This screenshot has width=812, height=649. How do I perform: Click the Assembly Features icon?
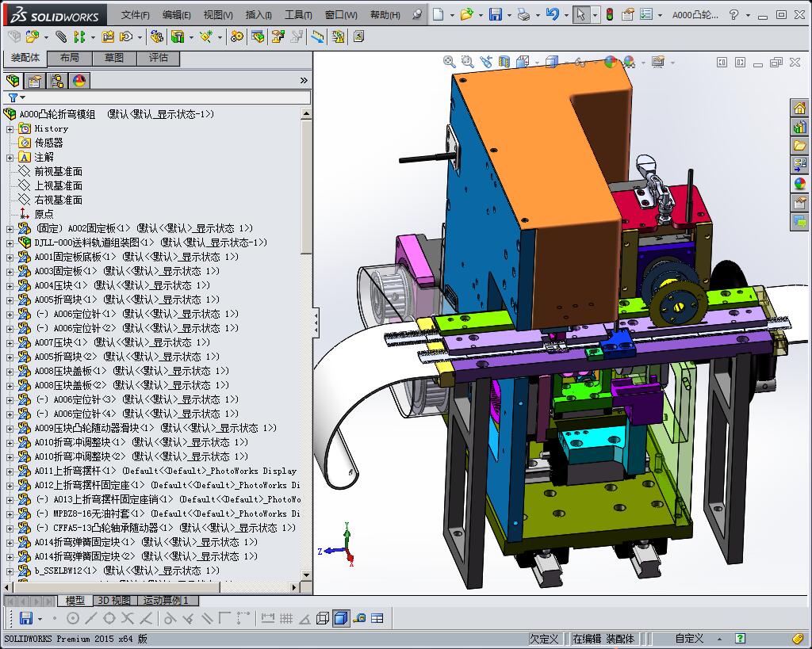(178, 36)
